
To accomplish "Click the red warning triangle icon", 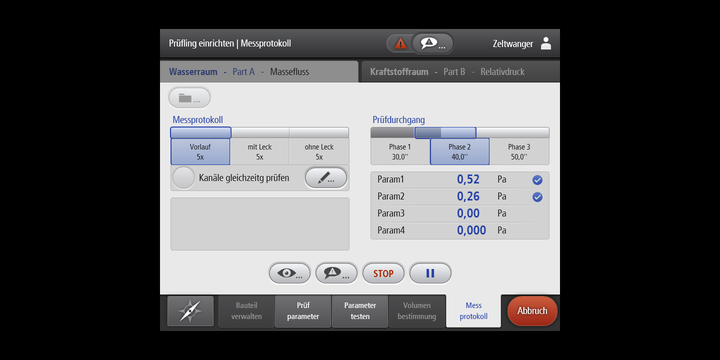I will point(401,44).
